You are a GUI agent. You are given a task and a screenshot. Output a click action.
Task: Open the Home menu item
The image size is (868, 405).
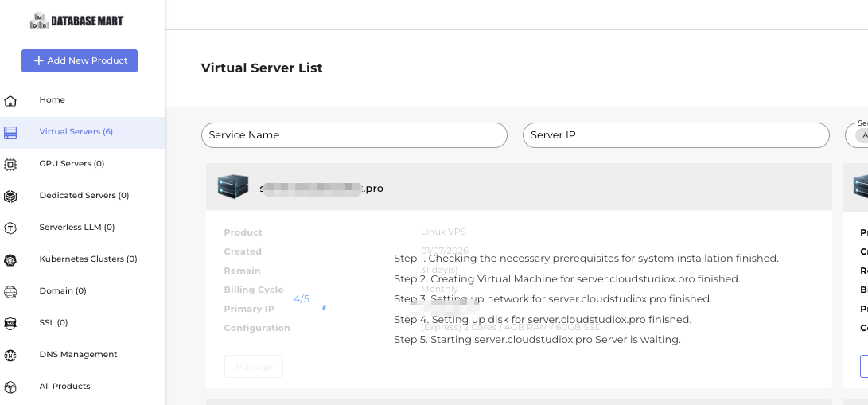point(52,100)
